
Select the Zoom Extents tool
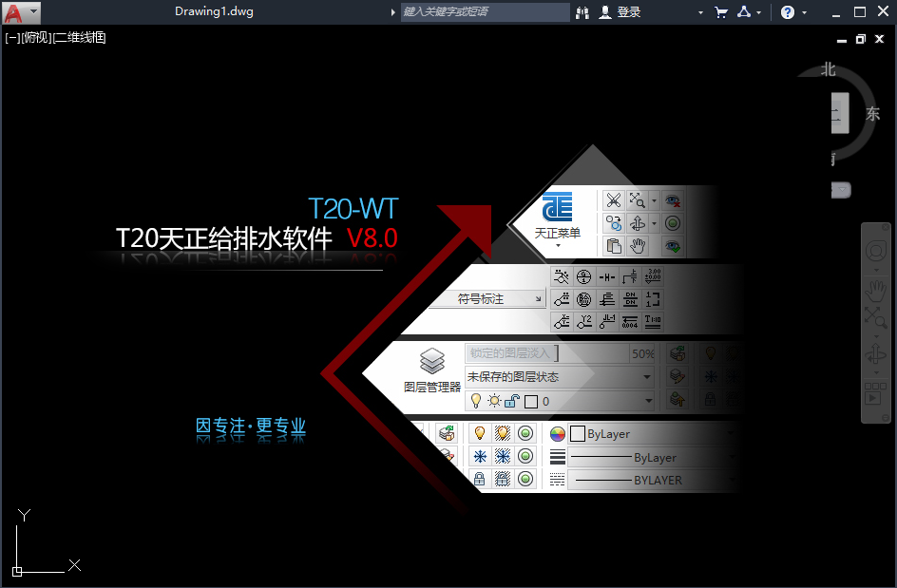click(876, 316)
